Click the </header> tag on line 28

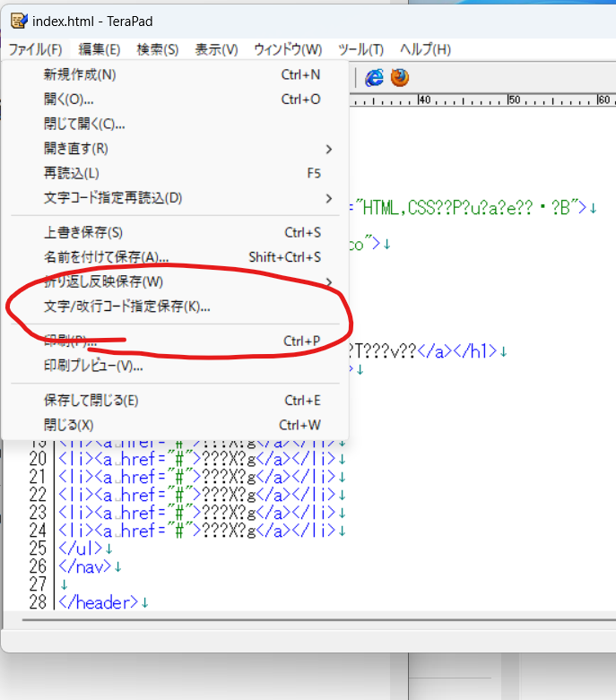99,602
